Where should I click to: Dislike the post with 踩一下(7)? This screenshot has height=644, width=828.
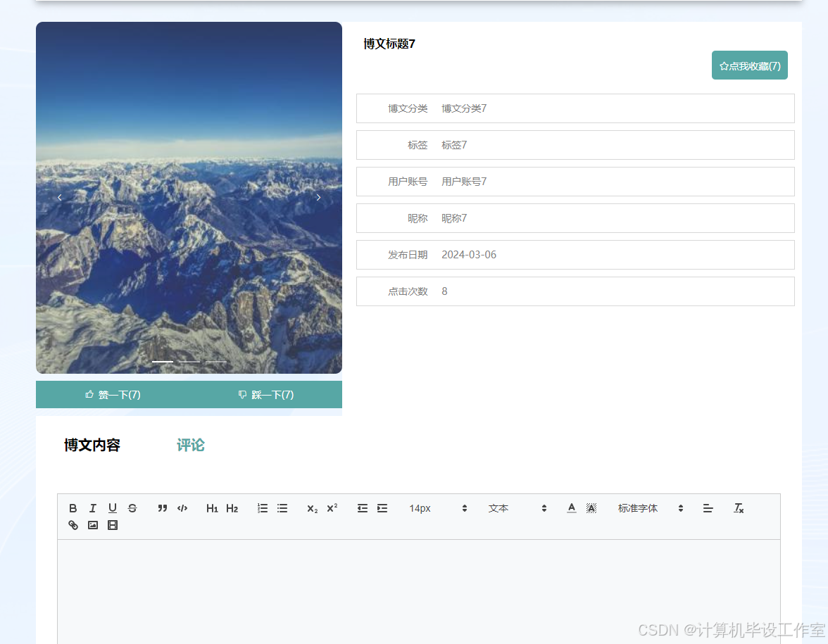265,394
